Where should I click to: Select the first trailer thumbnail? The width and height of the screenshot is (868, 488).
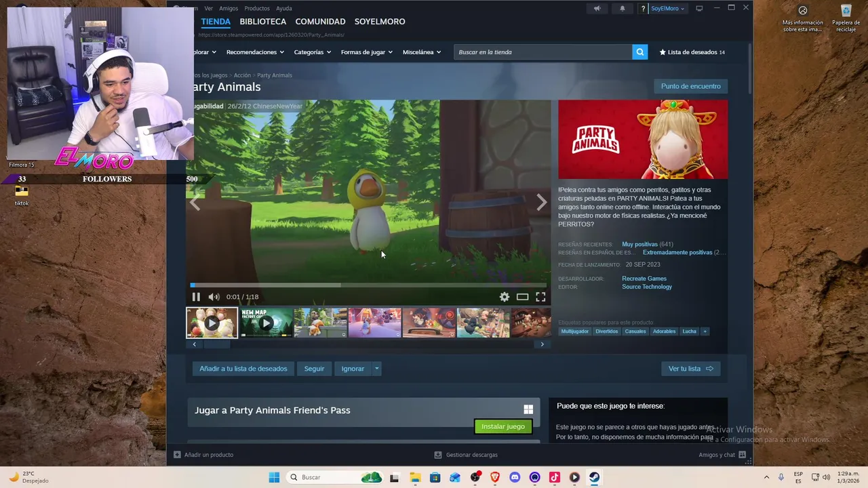(x=212, y=323)
